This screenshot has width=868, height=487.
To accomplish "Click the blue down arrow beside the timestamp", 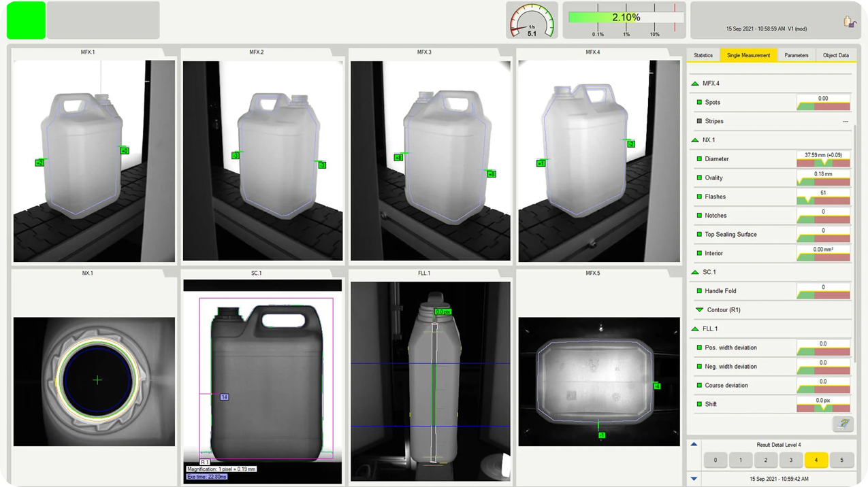I will [694, 478].
